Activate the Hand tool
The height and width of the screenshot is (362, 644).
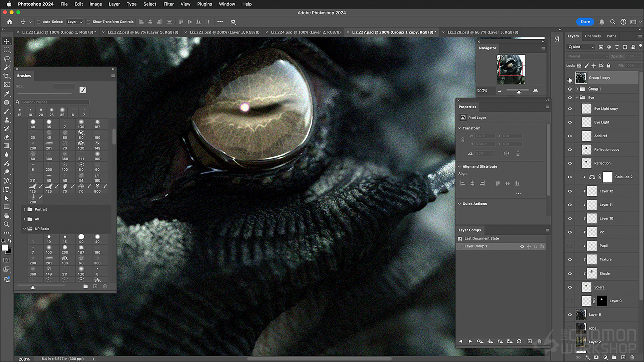click(x=7, y=216)
